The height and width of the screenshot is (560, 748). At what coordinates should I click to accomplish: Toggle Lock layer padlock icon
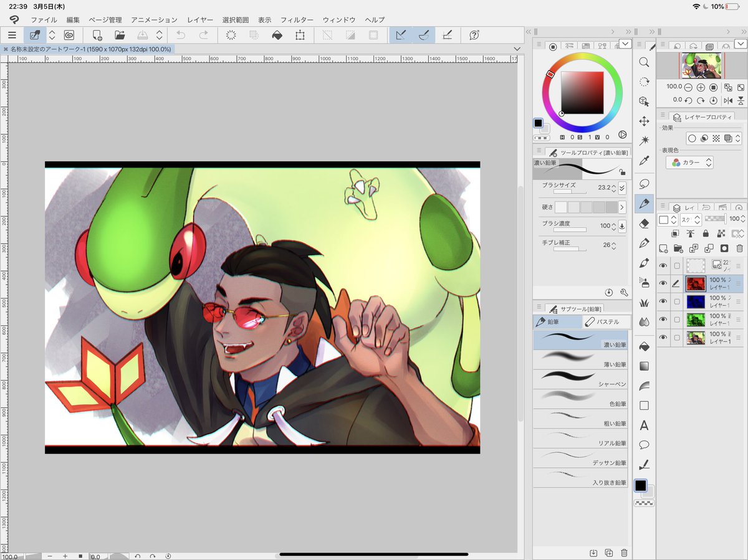[705, 234]
